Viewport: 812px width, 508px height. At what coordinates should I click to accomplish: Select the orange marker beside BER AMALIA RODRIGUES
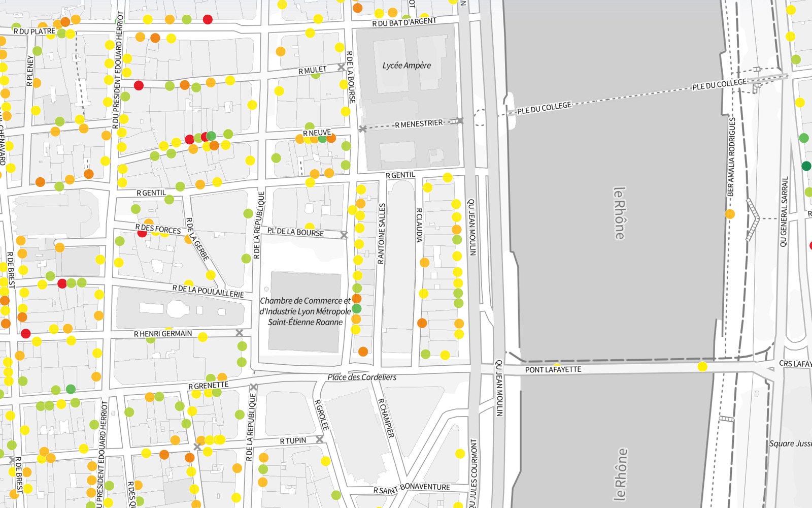coord(730,214)
